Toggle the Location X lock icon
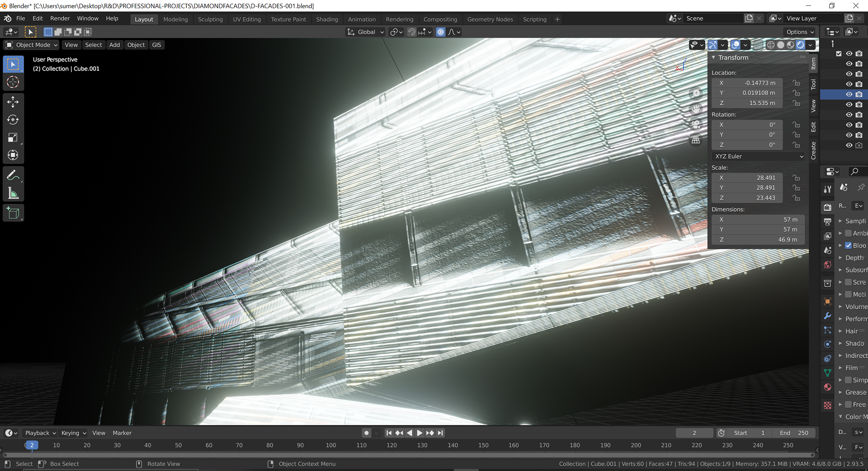868x471 pixels. click(x=796, y=83)
